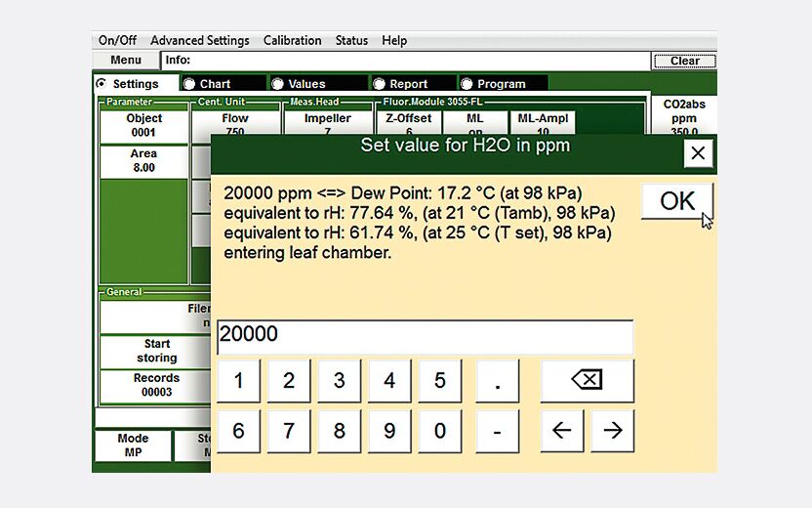The width and height of the screenshot is (812, 508).
Task: Tap the minus sign key
Action: point(497,431)
